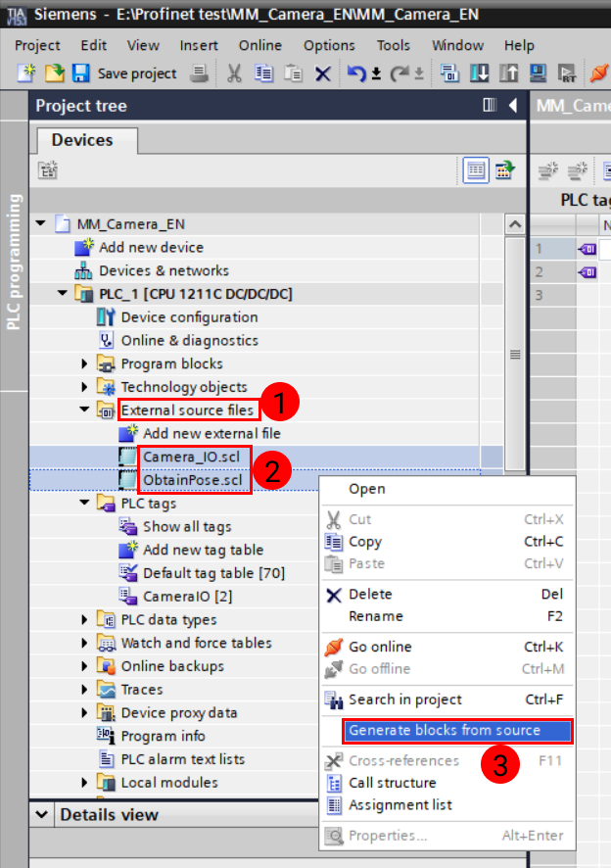
Task: Select the Devices tab
Action: click(82, 140)
